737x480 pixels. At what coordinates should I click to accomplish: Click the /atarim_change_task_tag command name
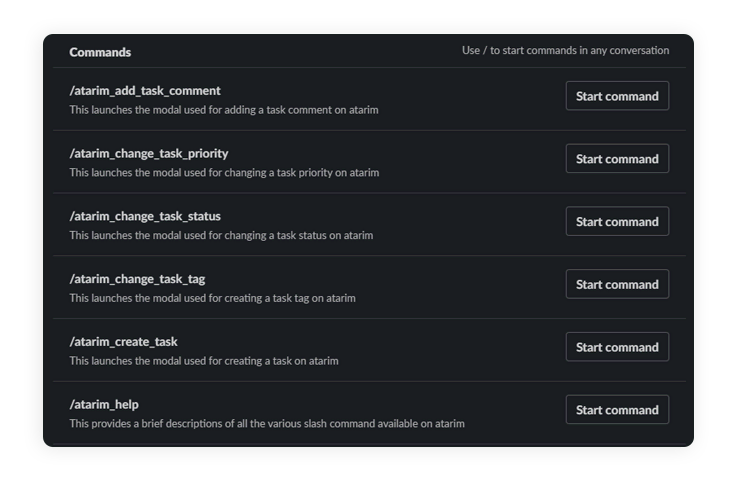[137, 279]
